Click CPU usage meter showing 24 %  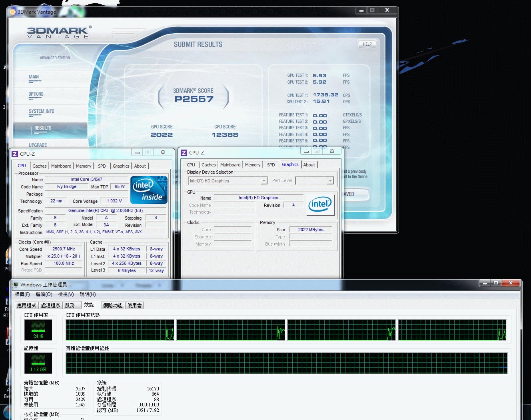(x=38, y=330)
